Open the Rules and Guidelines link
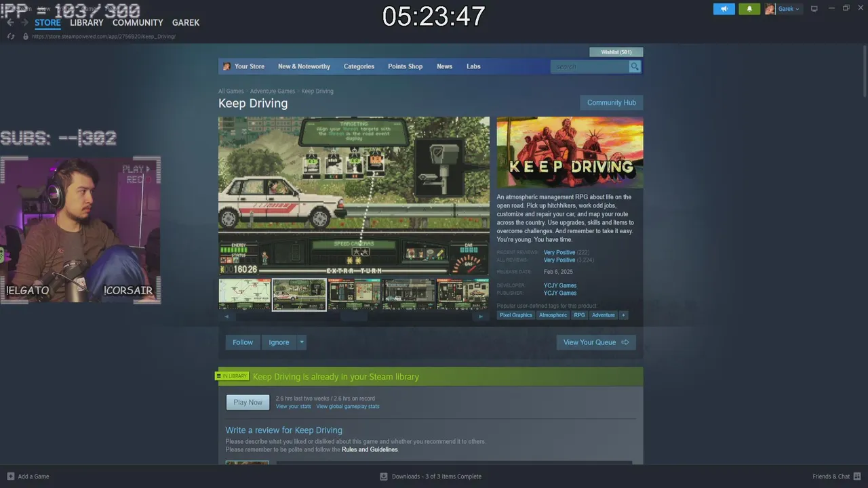This screenshot has height=488, width=868. 370,450
